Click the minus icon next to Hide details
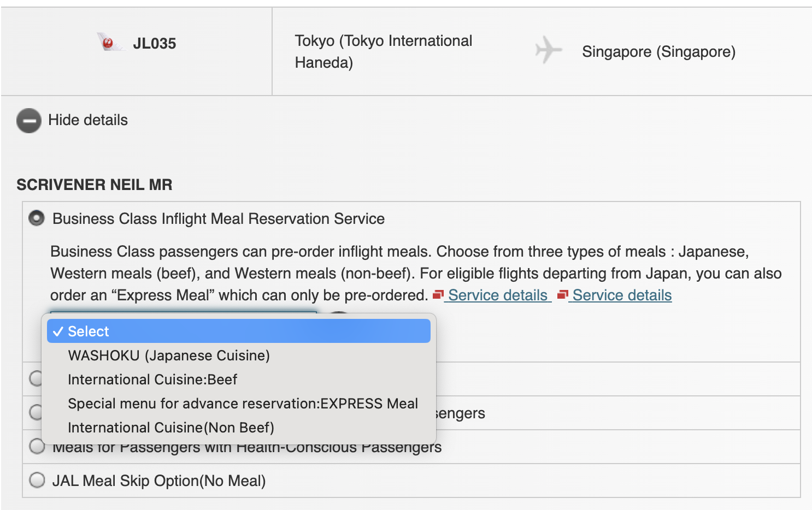The height and width of the screenshot is (510, 812). pyautogui.click(x=28, y=120)
